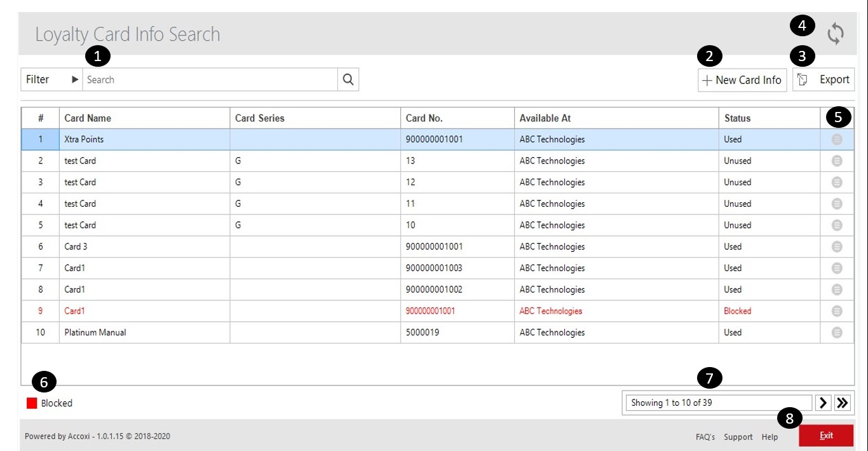The image size is (868, 451).
Task: Open row menu for Card 3
Action: tap(837, 247)
